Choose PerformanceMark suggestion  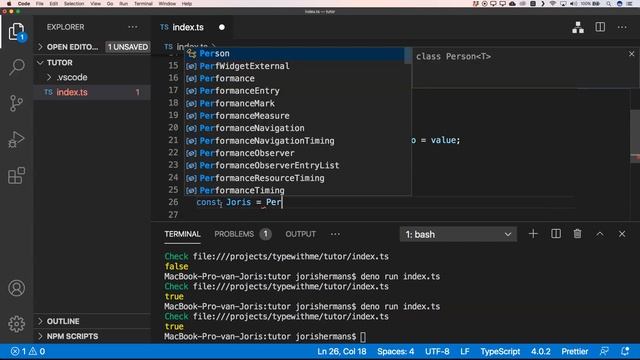point(294,103)
